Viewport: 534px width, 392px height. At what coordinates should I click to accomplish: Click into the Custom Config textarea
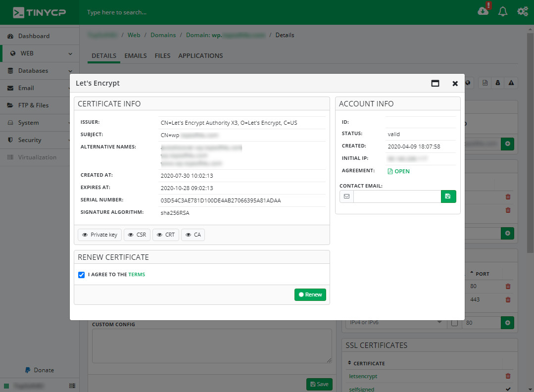point(212,346)
